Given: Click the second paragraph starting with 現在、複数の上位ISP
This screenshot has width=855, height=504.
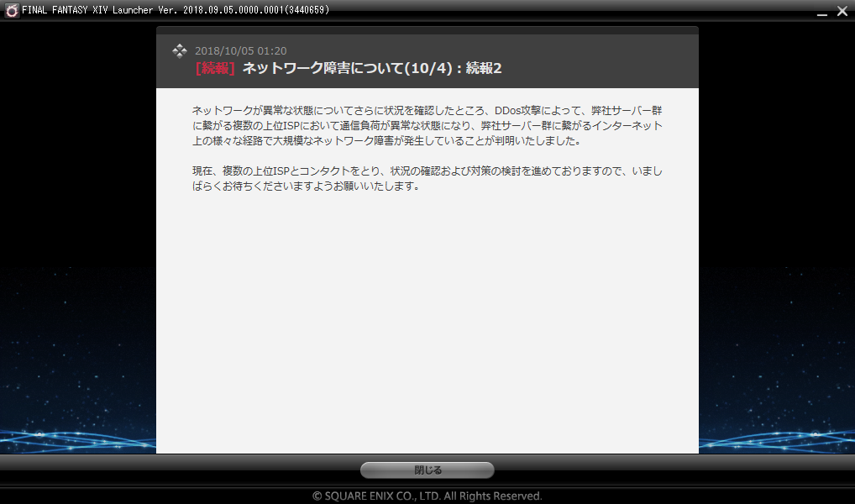Looking at the screenshot, I should (x=427, y=178).
